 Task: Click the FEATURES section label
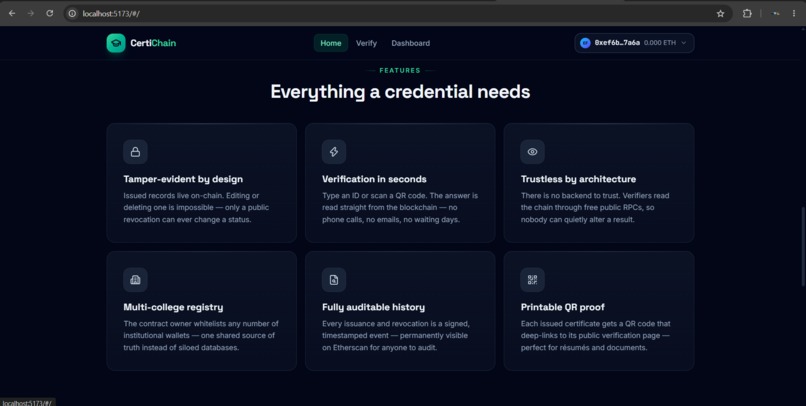[x=400, y=70]
